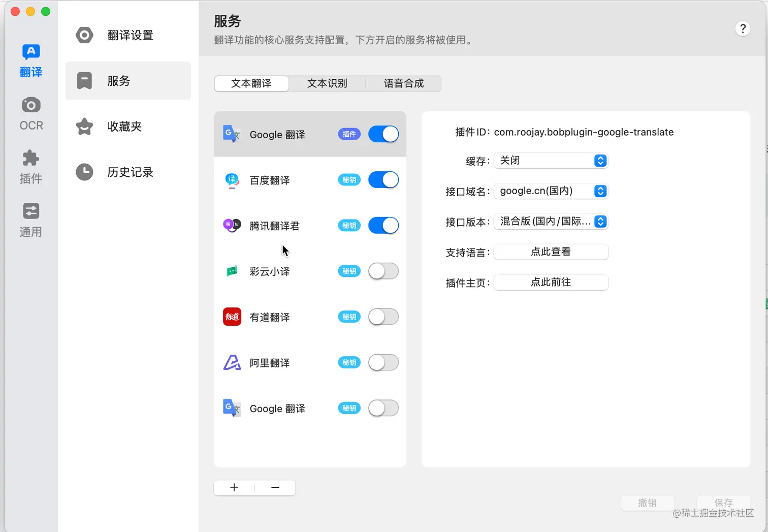Click the Google 翻译 plugin logo icon
This screenshot has height=532, width=768.
232,134
